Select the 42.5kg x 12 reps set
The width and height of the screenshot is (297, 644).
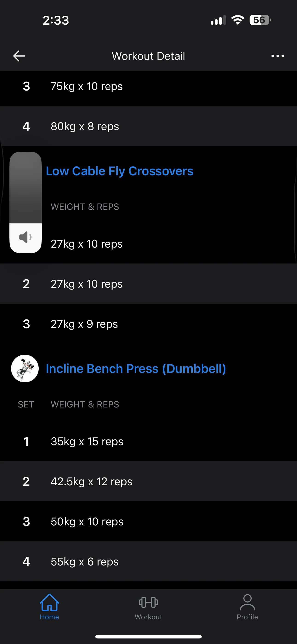click(148, 481)
